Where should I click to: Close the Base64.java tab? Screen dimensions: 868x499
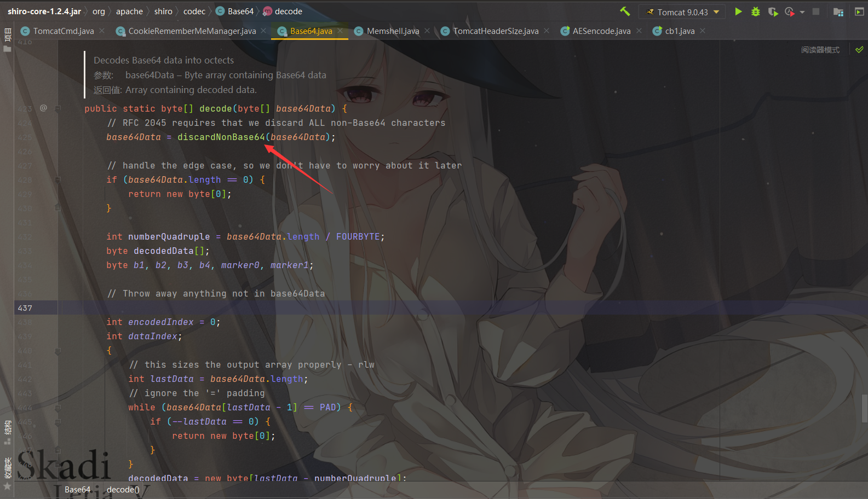pos(340,31)
